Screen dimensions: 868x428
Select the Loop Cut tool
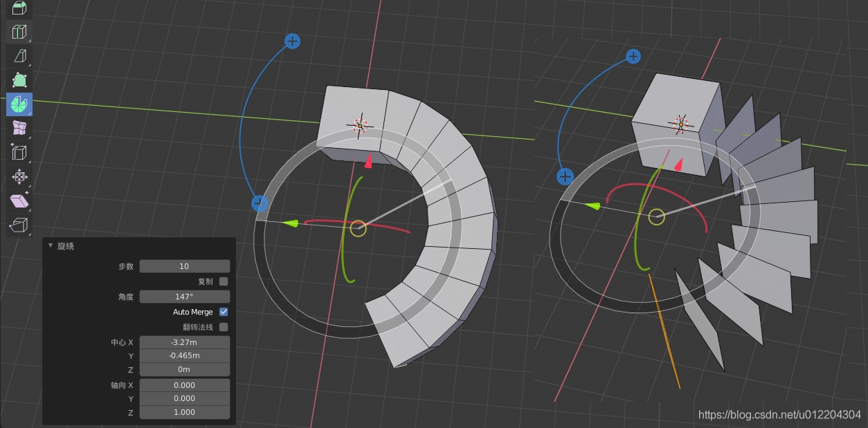pyautogui.click(x=19, y=31)
